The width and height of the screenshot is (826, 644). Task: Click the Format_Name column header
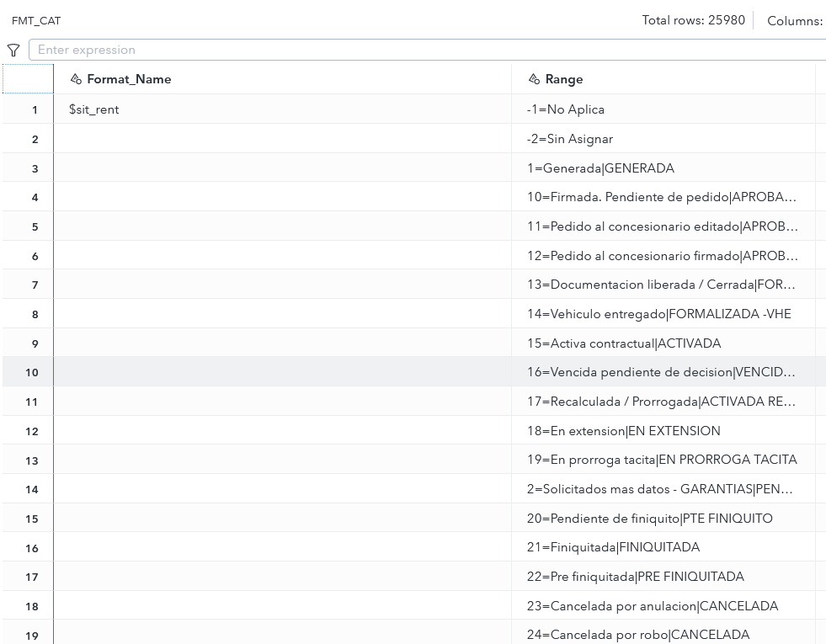(129, 78)
